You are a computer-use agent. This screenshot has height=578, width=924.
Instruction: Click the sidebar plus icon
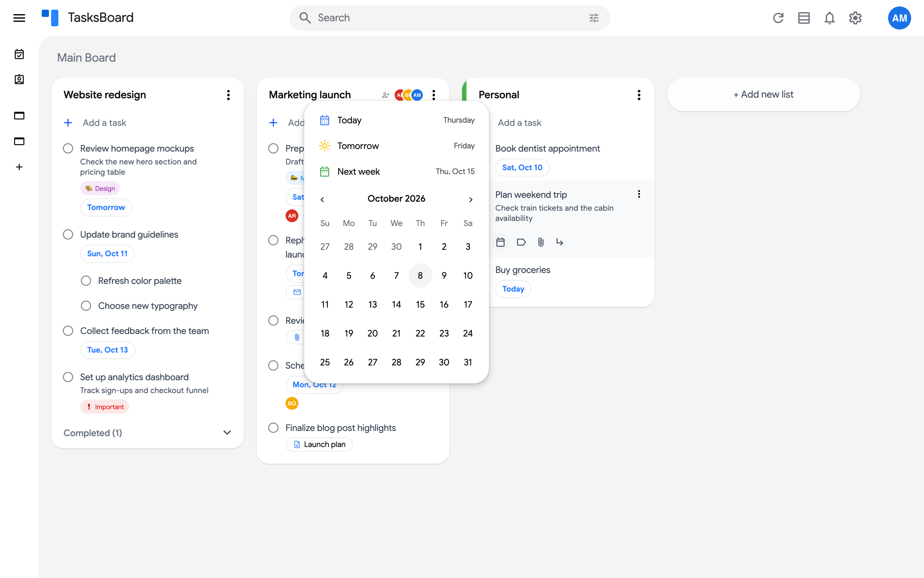(19, 167)
